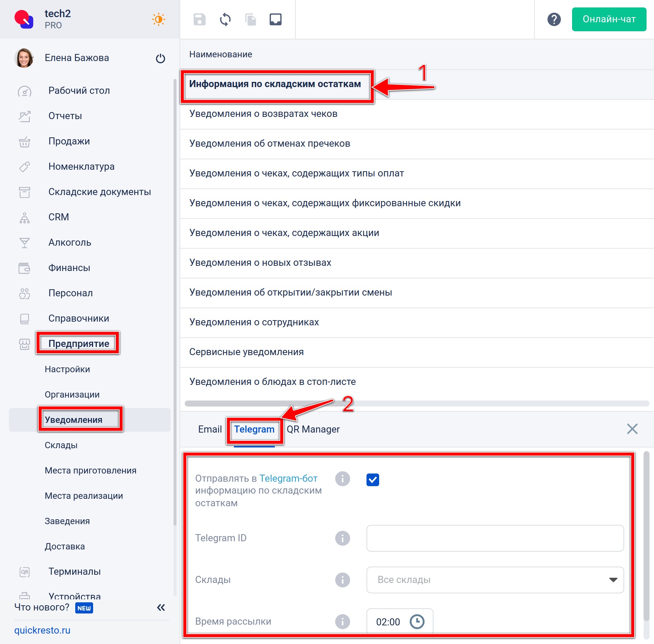The image size is (654, 644).
Task: Open Места реализации submenu item
Action: [84, 496]
